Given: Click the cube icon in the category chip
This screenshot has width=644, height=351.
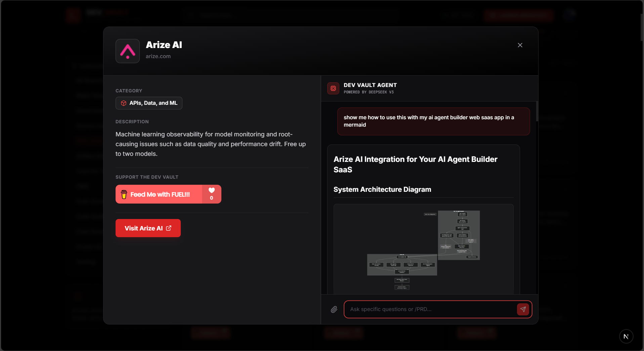Looking at the screenshot, I should [x=124, y=103].
